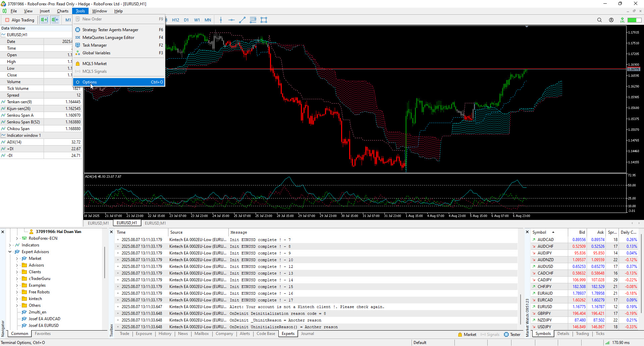
Task: Select the rectangle shapes tool icon
Action: [264, 20]
